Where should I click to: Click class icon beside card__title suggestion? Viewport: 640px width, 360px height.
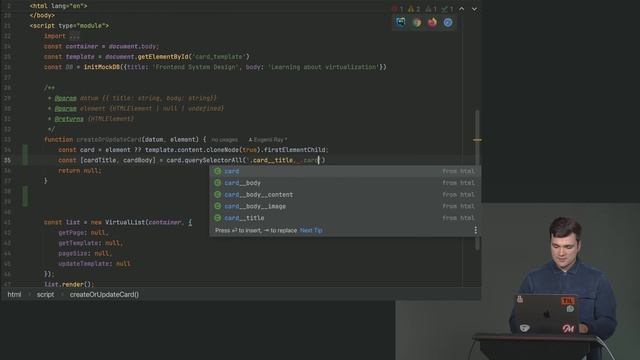(x=218, y=218)
